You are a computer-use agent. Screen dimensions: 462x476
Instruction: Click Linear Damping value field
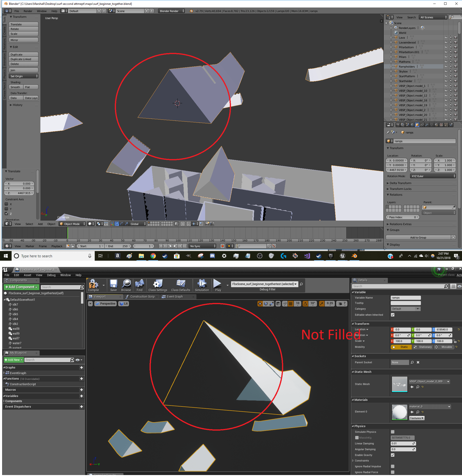click(403, 443)
